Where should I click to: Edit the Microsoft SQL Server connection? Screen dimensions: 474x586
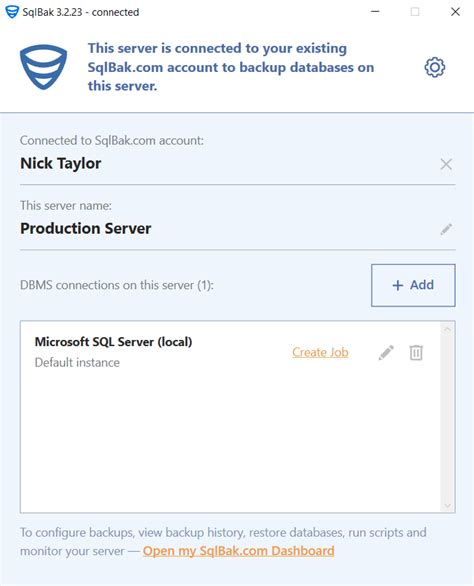pos(386,352)
